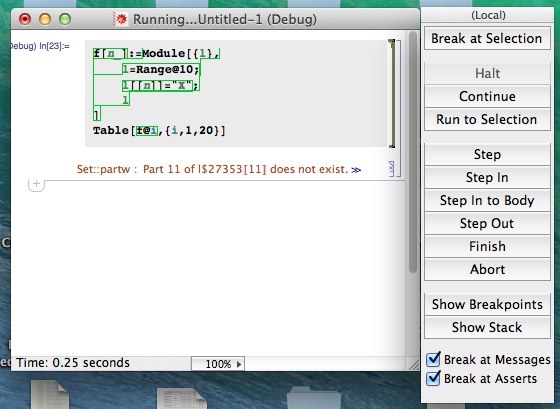Click the plus cell-insertion icon below message
This screenshot has height=409, width=560.
(x=36, y=184)
